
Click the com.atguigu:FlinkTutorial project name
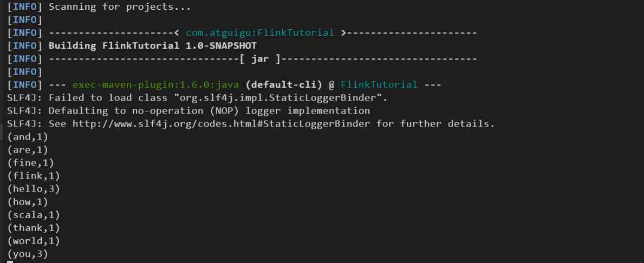[260, 33]
